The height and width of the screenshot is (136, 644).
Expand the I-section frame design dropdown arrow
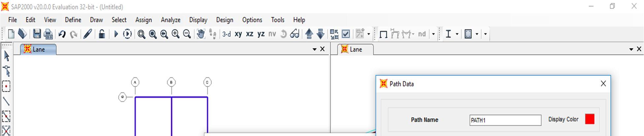(457, 34)
